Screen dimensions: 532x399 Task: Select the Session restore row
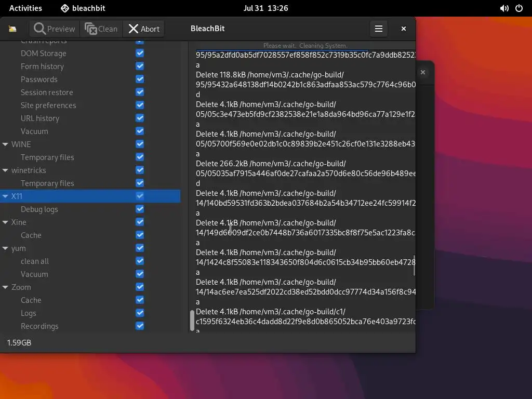(90, 92)
